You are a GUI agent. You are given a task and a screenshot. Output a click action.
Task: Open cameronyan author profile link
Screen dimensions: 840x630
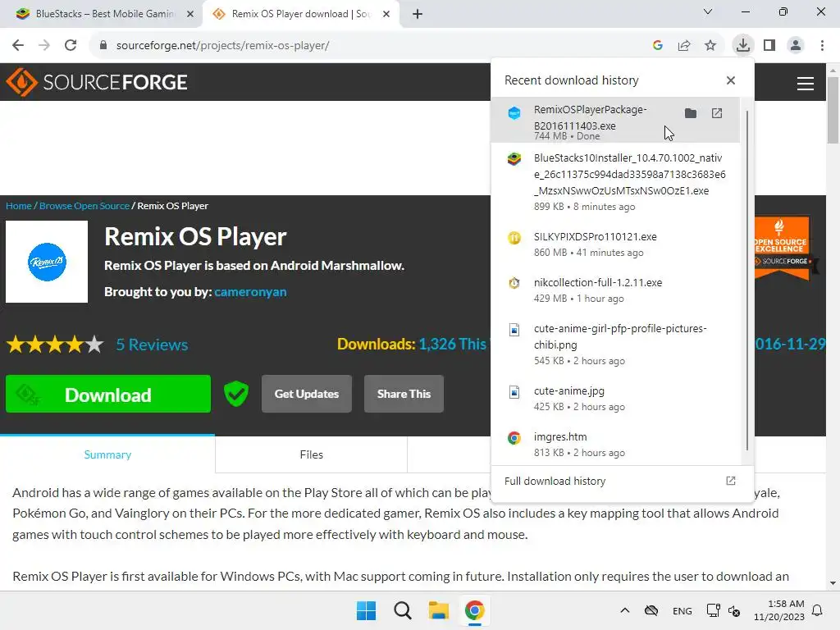tap(250, 292)
